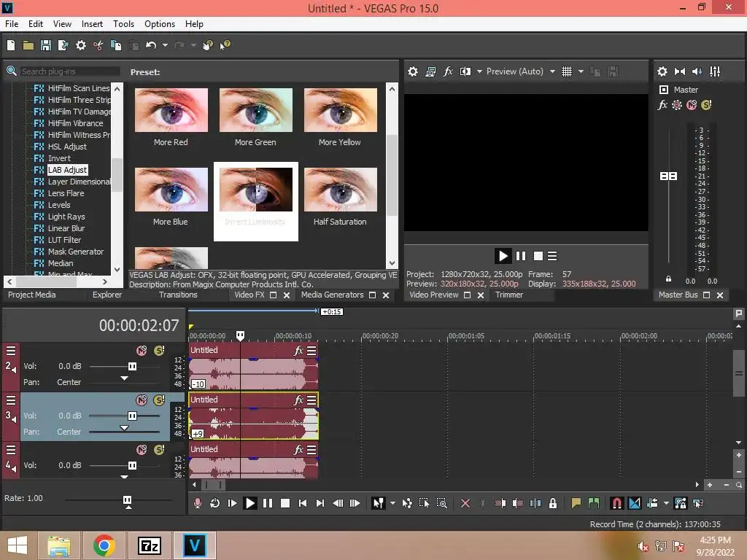Select the Zoom Edit tool

pyautogui.click(x=441, y=503)
